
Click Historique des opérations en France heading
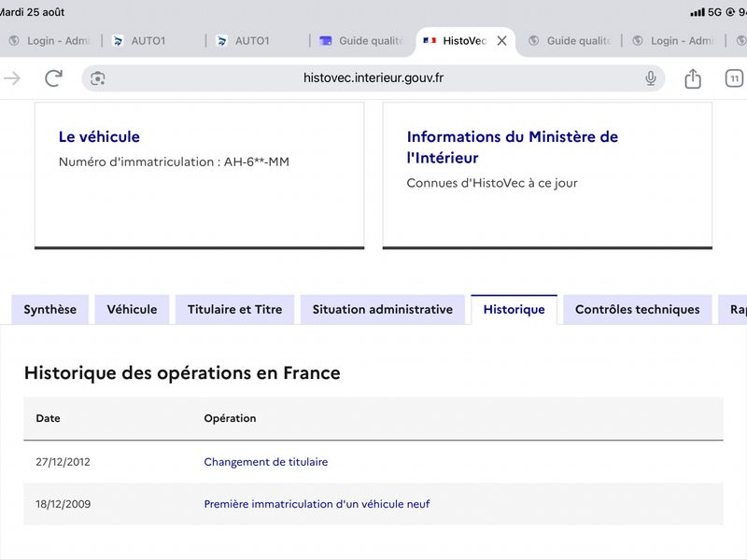click(x=182, y=372)
